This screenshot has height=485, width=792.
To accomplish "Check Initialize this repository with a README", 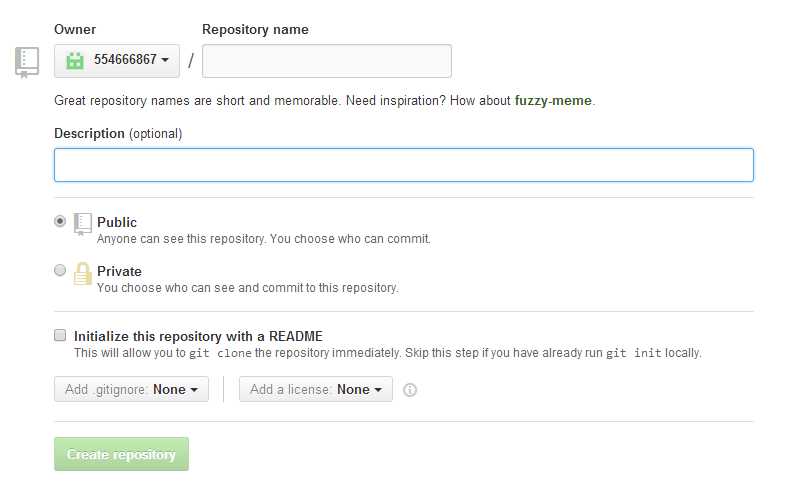I will (60, 335).
